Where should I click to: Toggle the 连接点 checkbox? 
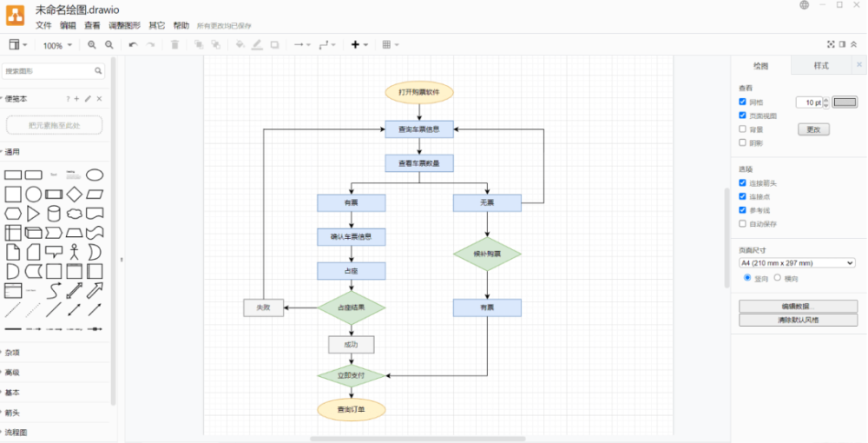tap(742, 196)
